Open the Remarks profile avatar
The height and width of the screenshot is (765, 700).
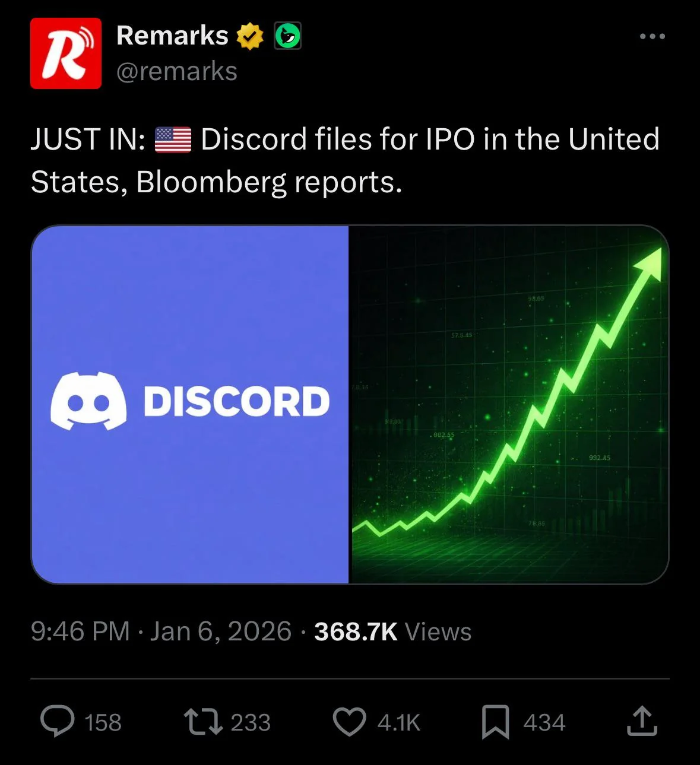[x=66, y=53]
